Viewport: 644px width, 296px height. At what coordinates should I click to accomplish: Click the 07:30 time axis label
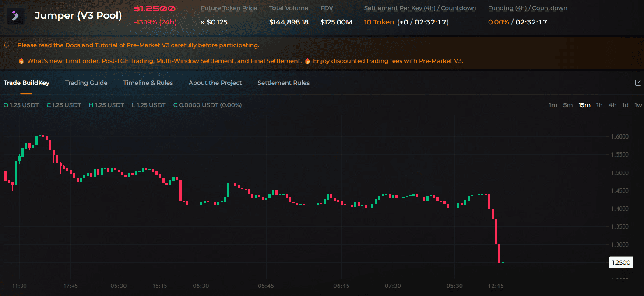point(393,286)
